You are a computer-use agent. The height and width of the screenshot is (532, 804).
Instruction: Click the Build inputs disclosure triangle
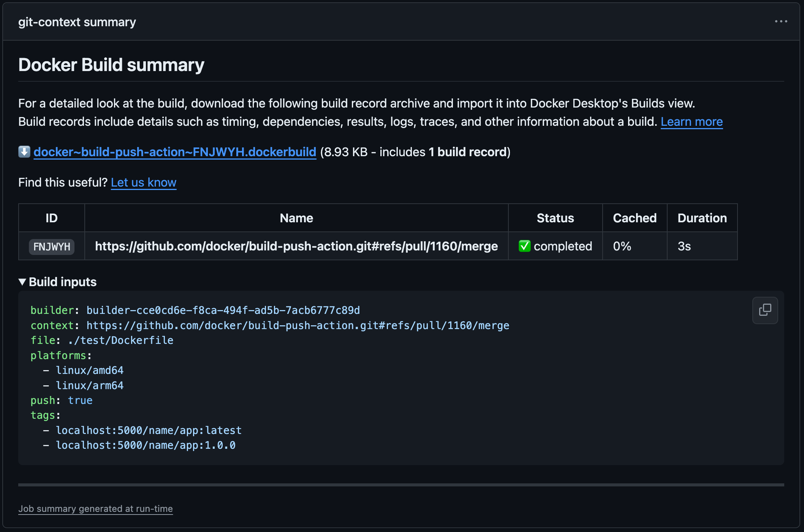coord(22,282)
